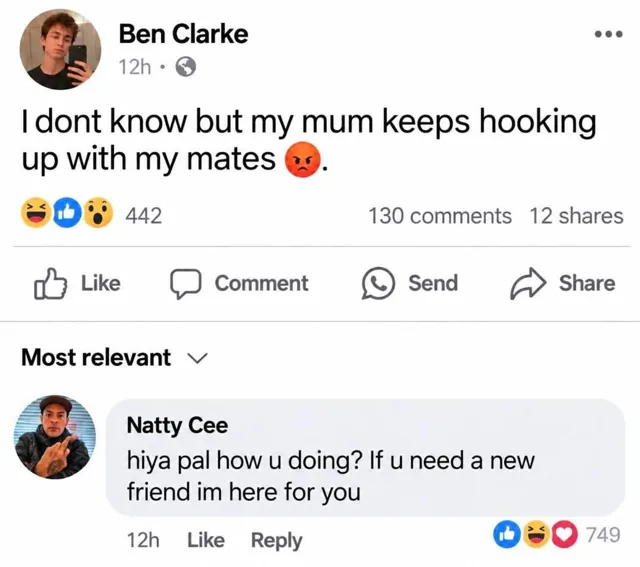Click Ben Clarke's profile picture

pyautogui.click(x=60, y=49)
